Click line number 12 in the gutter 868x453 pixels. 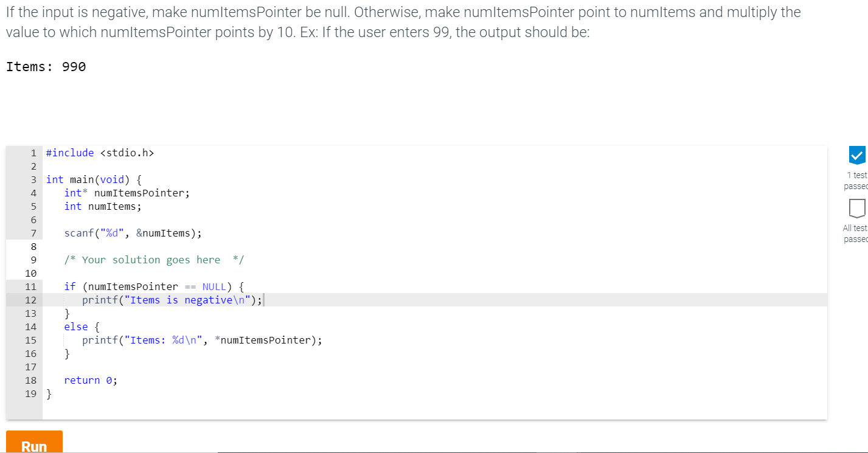click(30, 300)
